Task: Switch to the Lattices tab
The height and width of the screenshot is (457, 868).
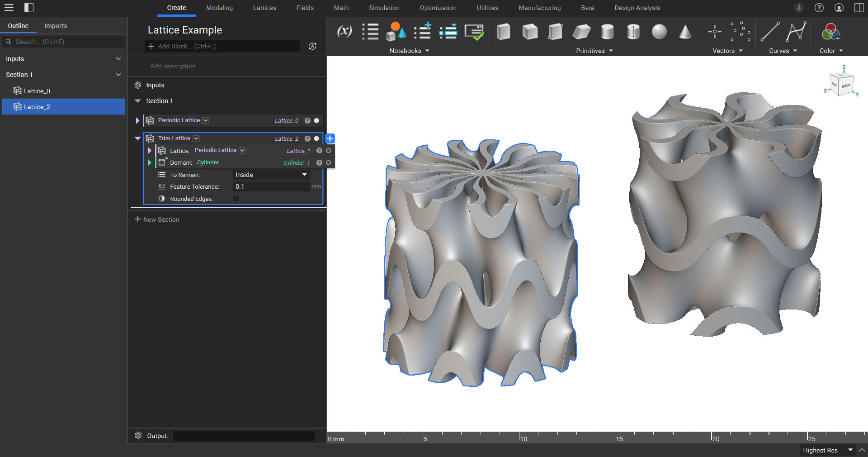Action: point(264,8)
